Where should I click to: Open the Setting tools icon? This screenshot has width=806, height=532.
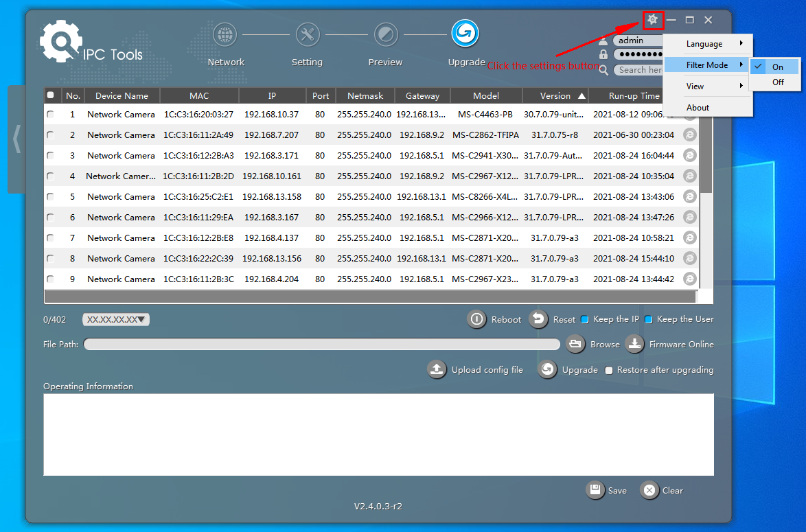pos(308,35)
